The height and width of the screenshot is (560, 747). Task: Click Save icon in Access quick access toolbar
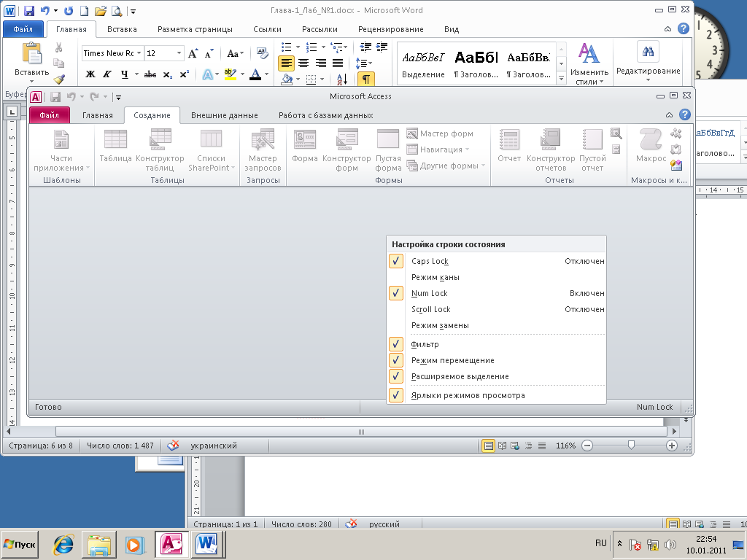[55, 97]
